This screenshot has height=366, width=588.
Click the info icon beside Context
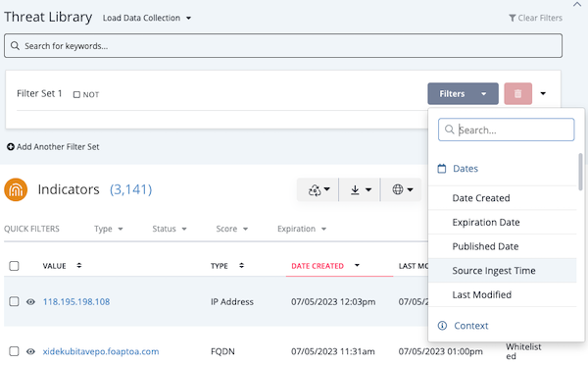click(443, 326)
